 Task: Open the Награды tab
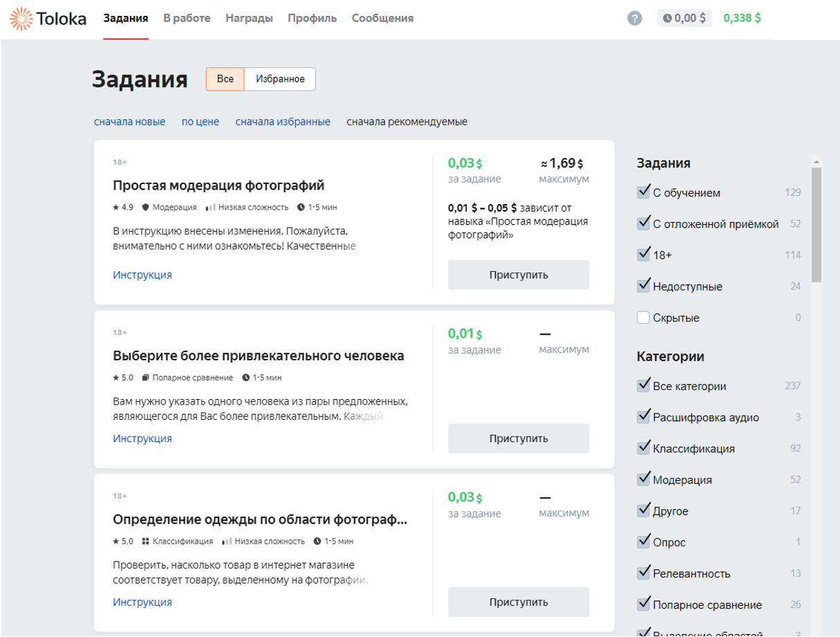click(249, 19)
